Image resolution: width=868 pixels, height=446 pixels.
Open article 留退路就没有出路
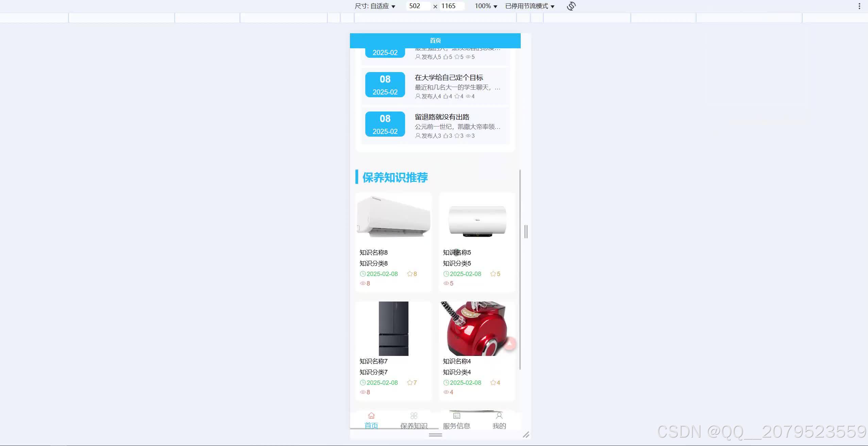tap(442, 117)
